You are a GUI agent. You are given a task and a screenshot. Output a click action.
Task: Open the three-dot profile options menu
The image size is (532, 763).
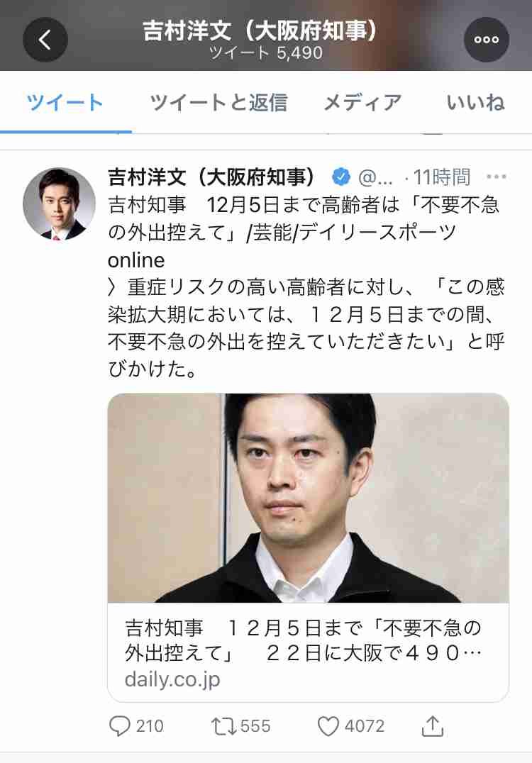(x=486, y=40)
